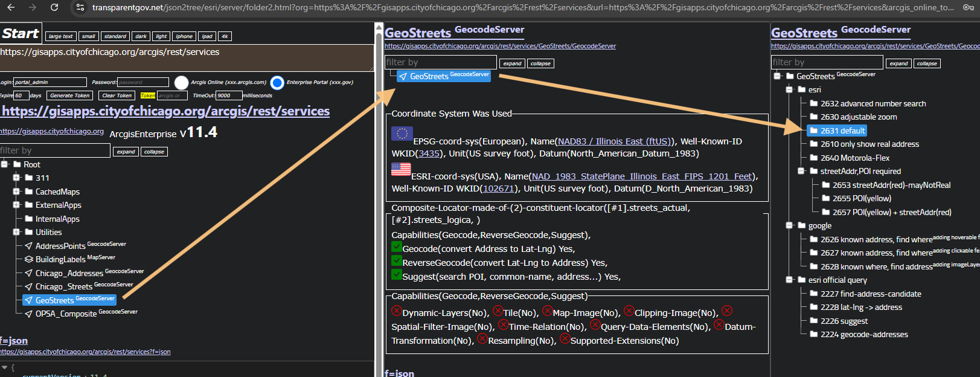
Task: Open the NAD83 / Illinois East (ftUS) link
Action: 614,141
